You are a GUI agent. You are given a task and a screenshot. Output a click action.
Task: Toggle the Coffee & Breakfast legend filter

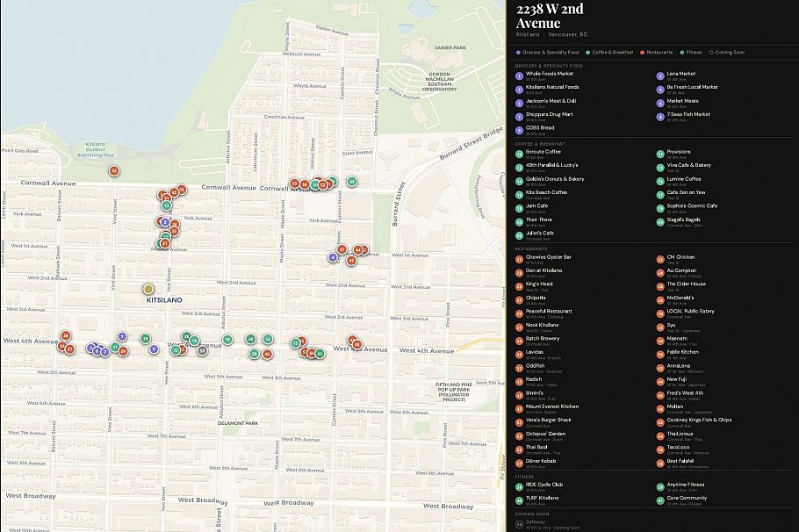(614, 52)
